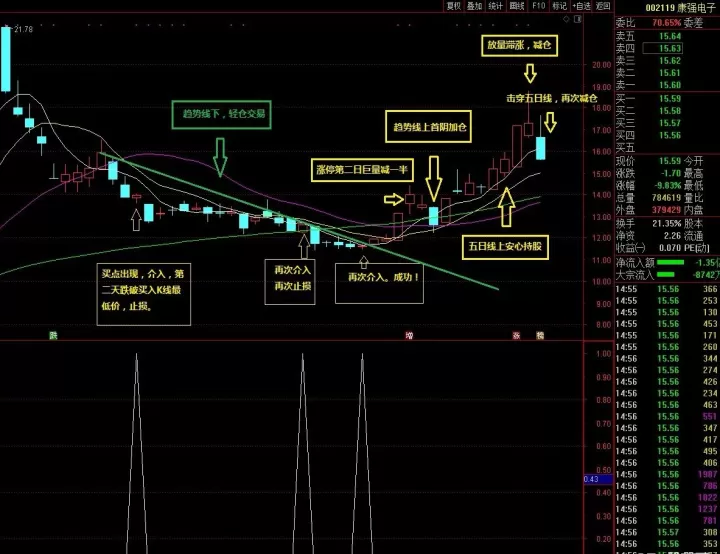Open the 复权 adjustment option
This screenshot has height=554, width=720.
click(x=453, y=6)
